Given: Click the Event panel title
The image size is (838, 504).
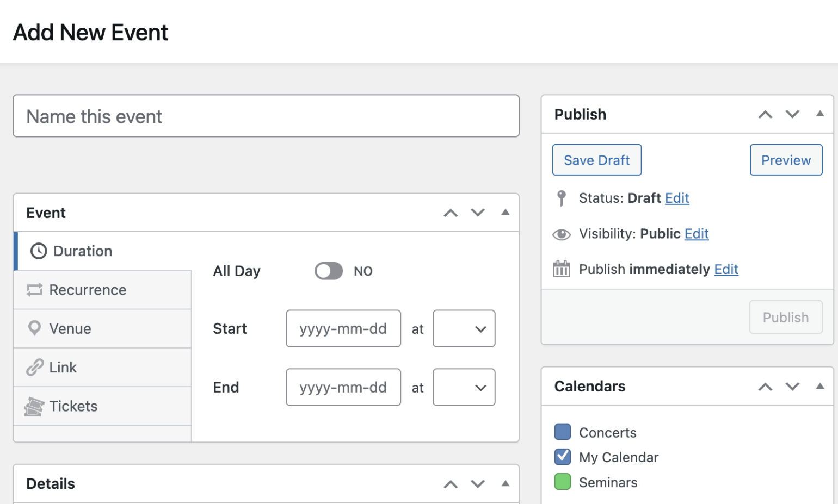Looking at the screenshot, I should pos(46,213).
